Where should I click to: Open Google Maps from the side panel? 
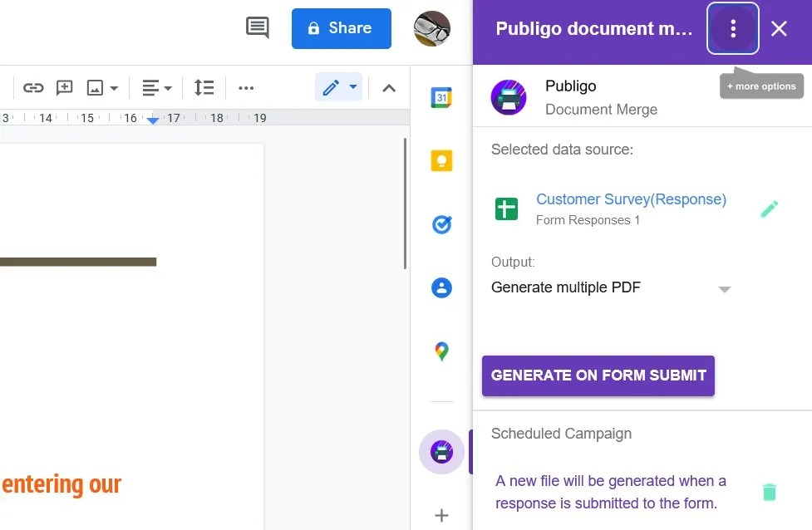tap(441, 351)
